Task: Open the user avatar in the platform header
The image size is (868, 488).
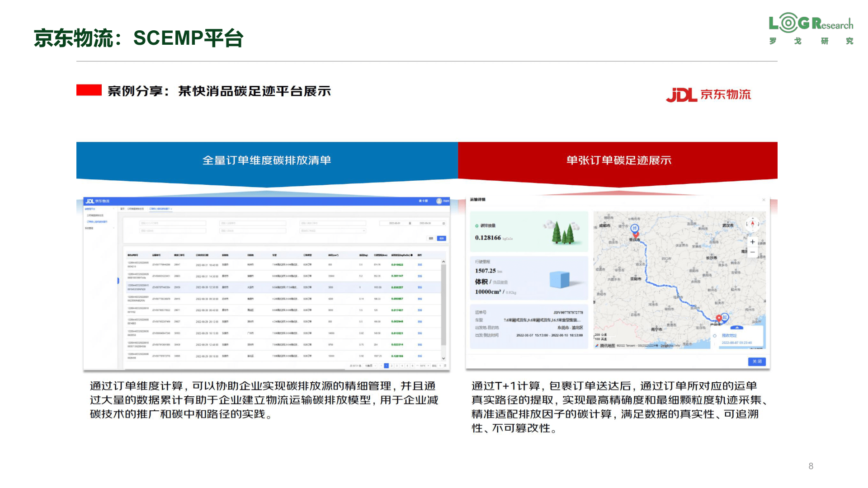Action: click(x=439, y=201)
